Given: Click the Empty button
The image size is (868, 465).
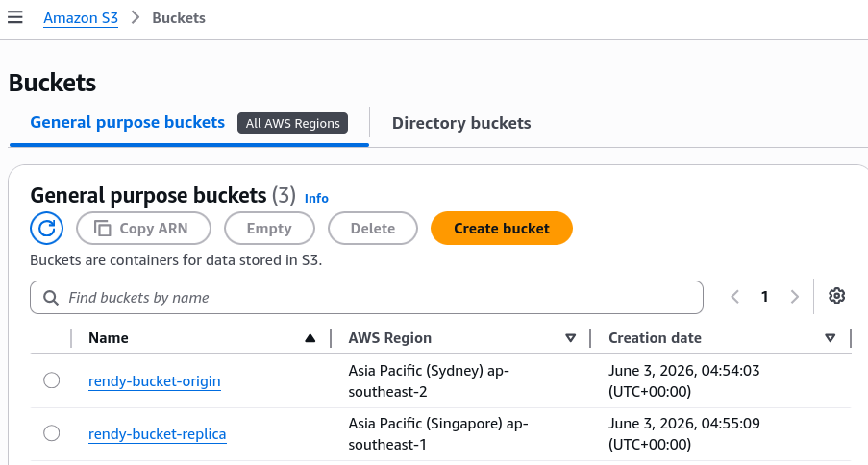Looking at the screenshot, I should [269, 228].
